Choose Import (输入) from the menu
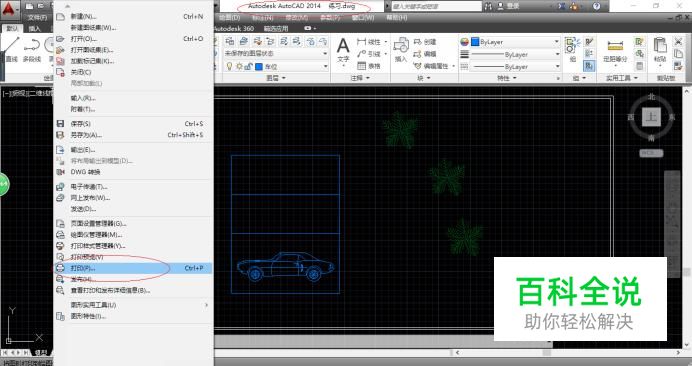The width and height of the screenshot is (692, 366). pyautogui.click(x=133, y=98)
